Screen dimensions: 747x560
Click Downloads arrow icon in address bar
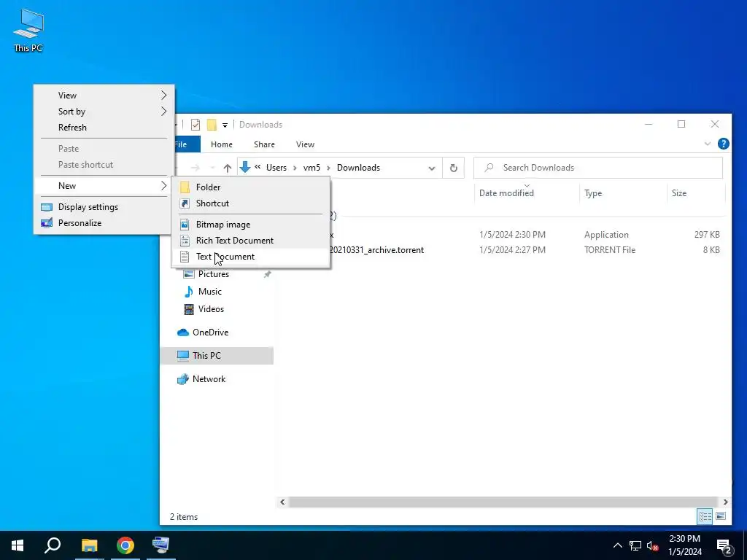point(245,167)
